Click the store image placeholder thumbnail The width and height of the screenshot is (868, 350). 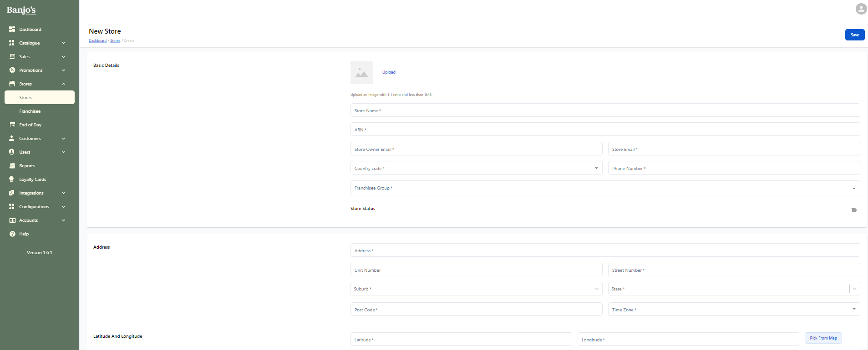[x=361, y=73]
